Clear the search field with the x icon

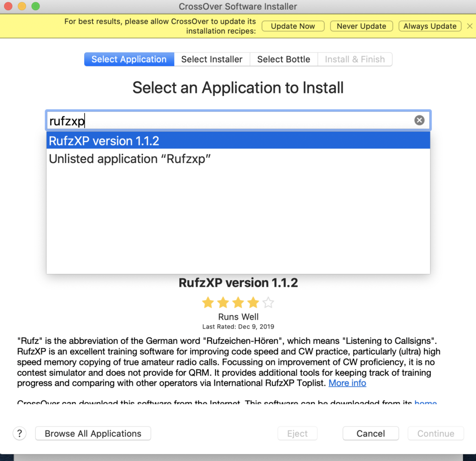pos(419,120)
